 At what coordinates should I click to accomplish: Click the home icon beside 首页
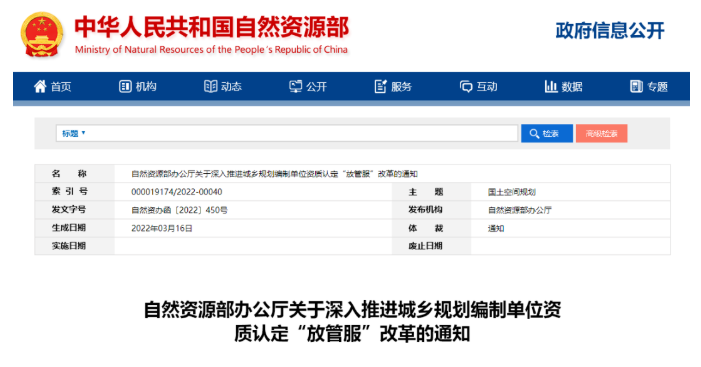click(40, 86)
